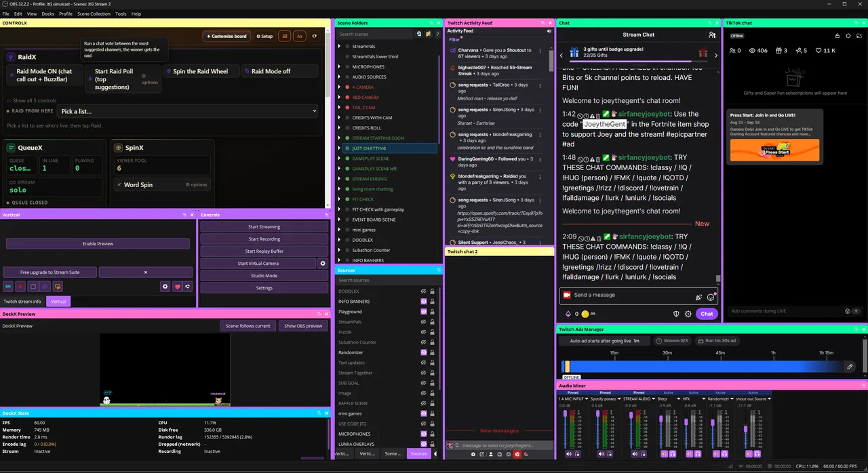Mute the 1 A MIC INPUT channel
This screenshot has width=868, height=473.
click(568, 454)
